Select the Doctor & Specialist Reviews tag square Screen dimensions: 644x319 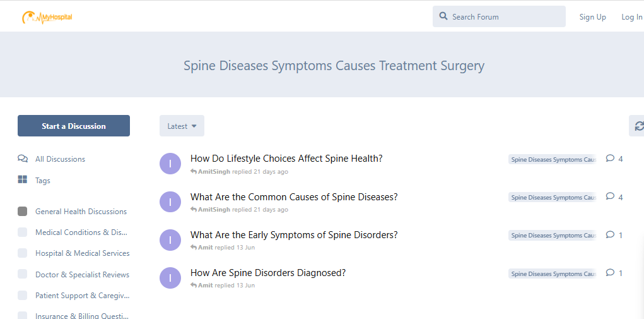pyautogui.click(x=23, y=275)
